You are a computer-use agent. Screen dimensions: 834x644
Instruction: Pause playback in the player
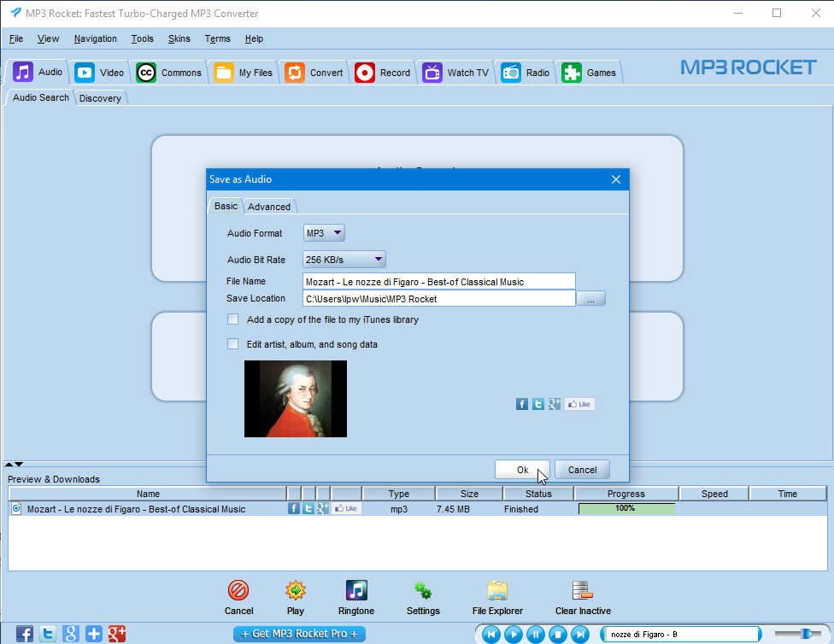pos(536,634)
